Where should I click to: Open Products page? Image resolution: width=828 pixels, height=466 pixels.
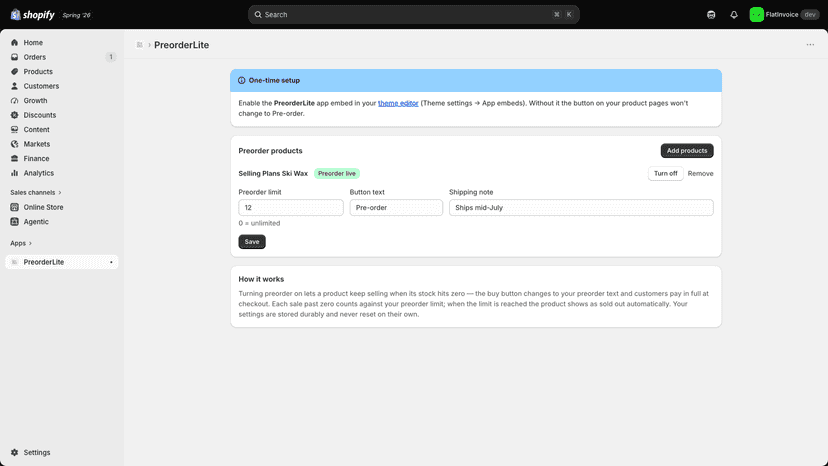coord(38,71)
